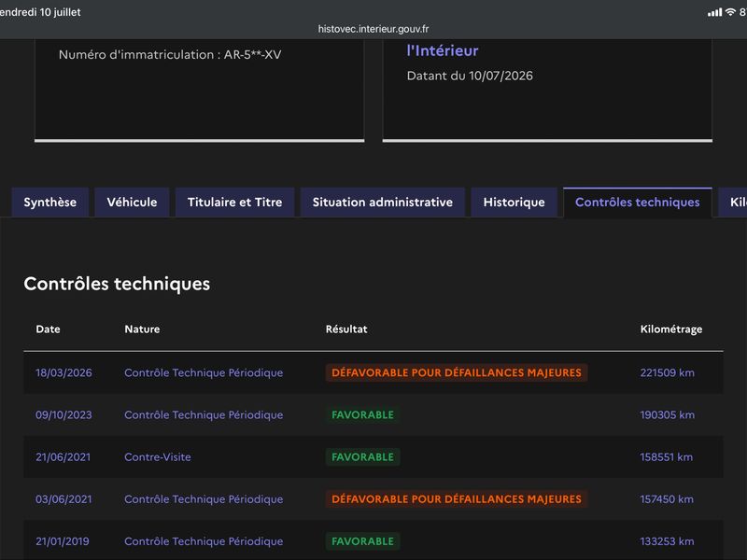The width and height of the screenshot is (747, 560).
Task: Open the Titulaire et Titre tab
Action: point(235,203)
